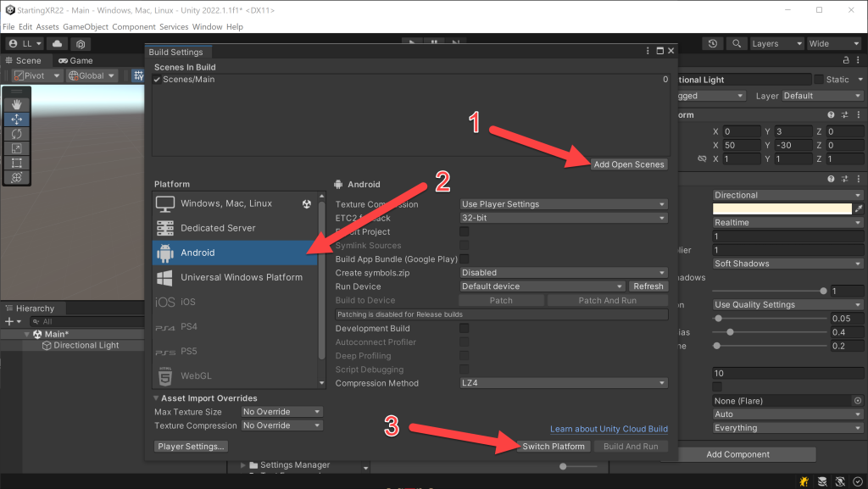Open Compression Method LZ4 dropdown
The height and width of the screenshot is (489, 868).
(564, 383)
